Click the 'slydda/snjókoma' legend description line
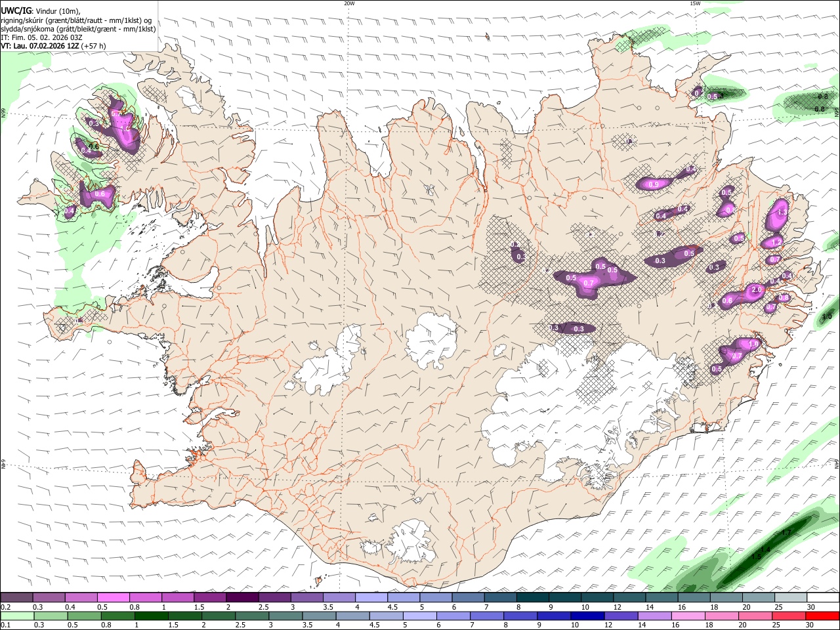Image resolution: width=840 pixels, height=630 pixels. pos(78,29)
